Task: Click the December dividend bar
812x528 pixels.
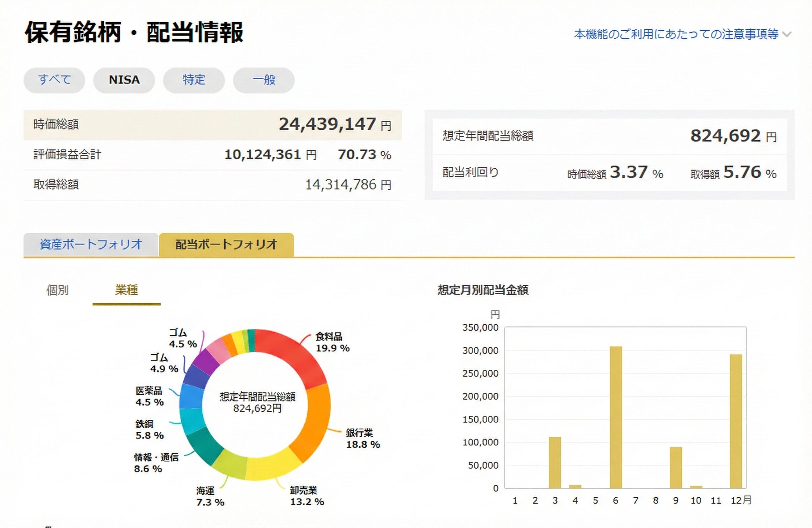Action: 736,421
